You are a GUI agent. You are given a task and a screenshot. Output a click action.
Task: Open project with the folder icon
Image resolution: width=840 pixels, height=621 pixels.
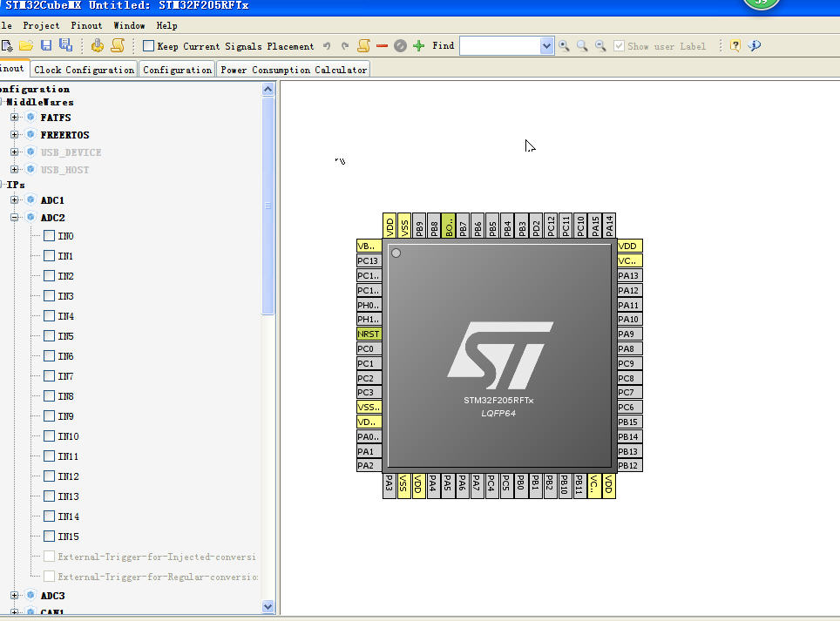(x=26, y=46)
